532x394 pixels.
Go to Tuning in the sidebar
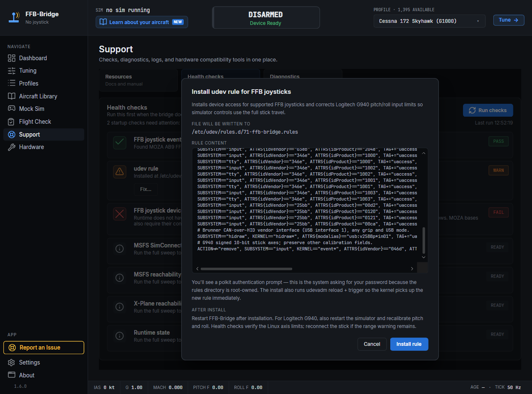click(x=44, y=71)
